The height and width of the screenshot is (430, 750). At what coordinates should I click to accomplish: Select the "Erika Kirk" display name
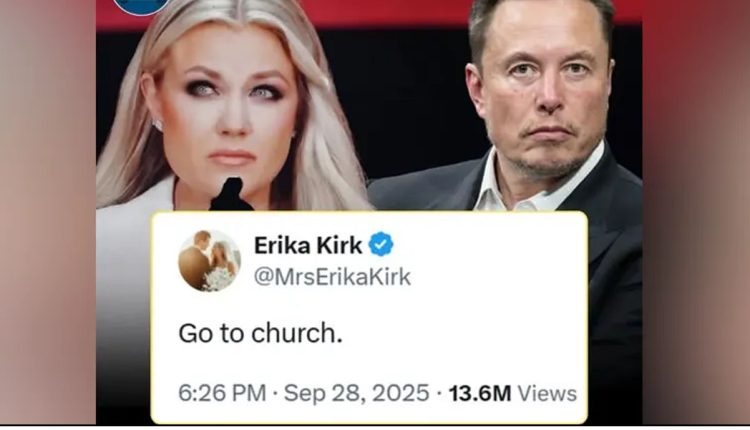(308, 245)
